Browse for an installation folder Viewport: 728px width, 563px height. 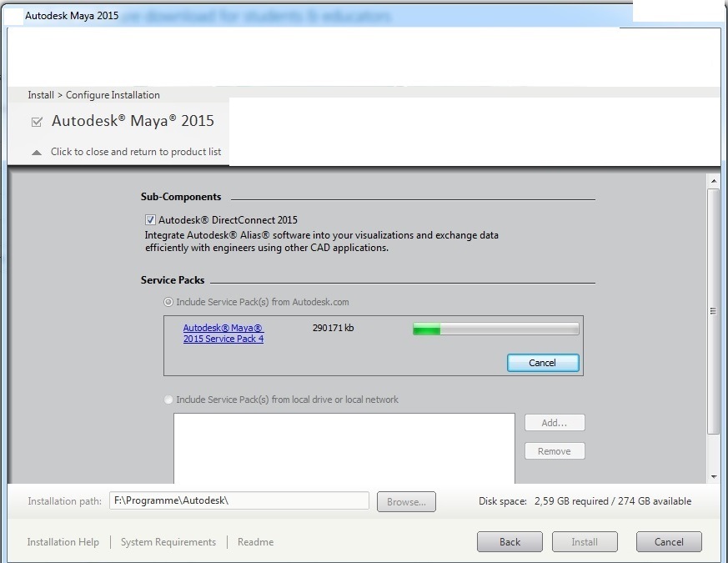click(406, 501)
